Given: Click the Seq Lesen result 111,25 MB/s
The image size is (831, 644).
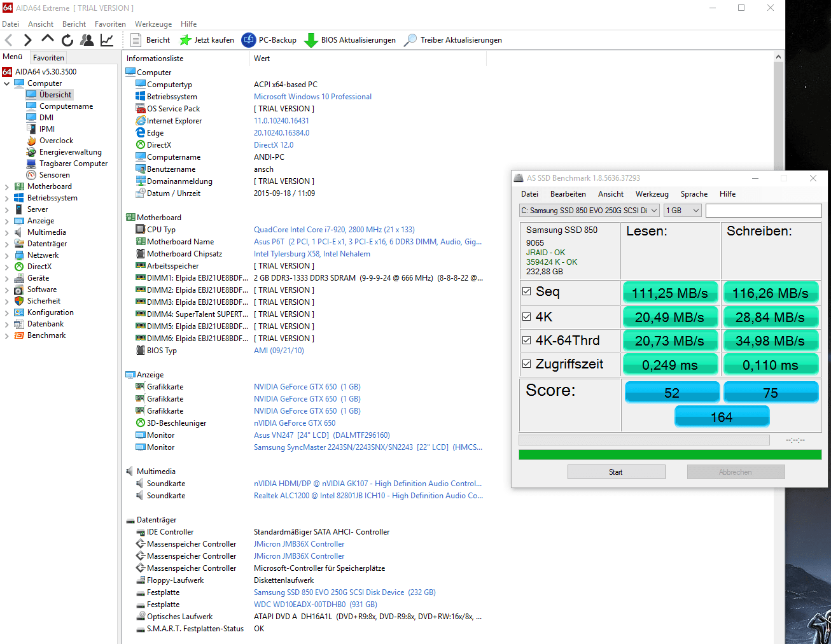Looking at the screenshot, I should pos(670,293).
